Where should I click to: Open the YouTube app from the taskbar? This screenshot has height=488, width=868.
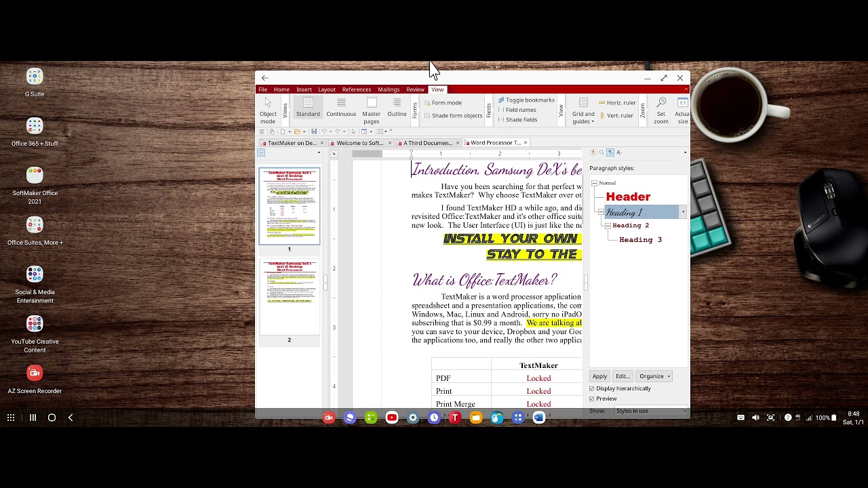(392, 418)
